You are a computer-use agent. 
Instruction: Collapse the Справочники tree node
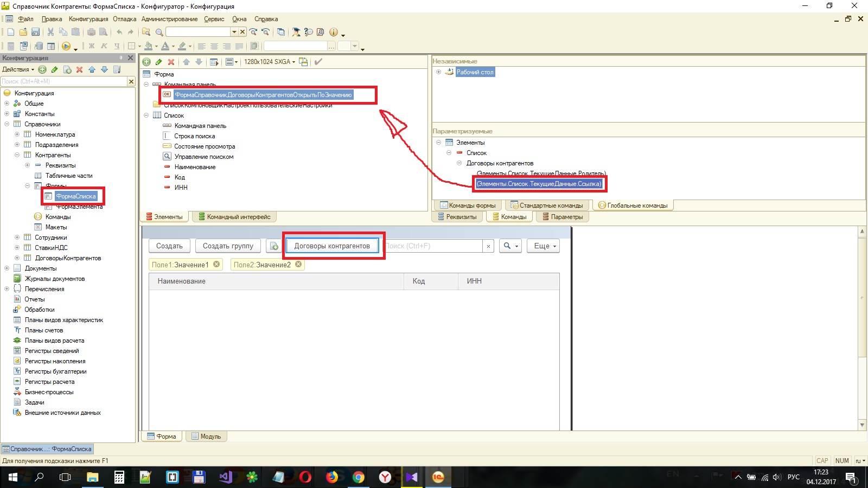7,124
